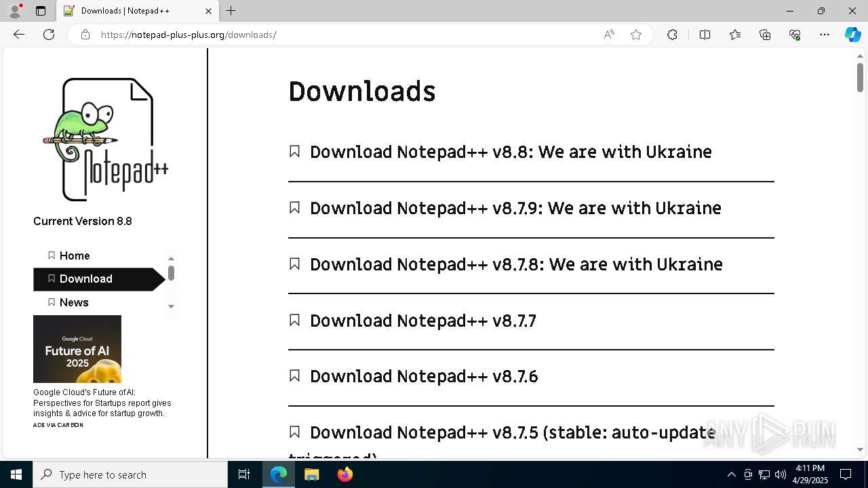Click bookmark icon beside v8.7.9 download
This screenshot has height=488, width=868.
(294, 207)
